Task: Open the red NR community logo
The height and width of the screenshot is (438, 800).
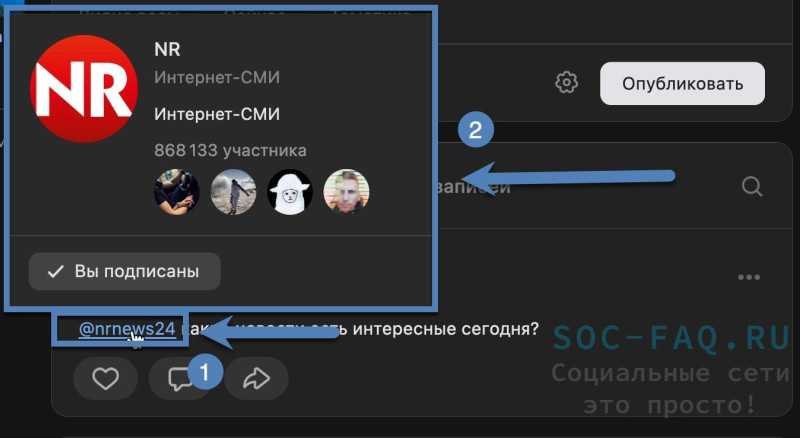Action: pos(84,89)
